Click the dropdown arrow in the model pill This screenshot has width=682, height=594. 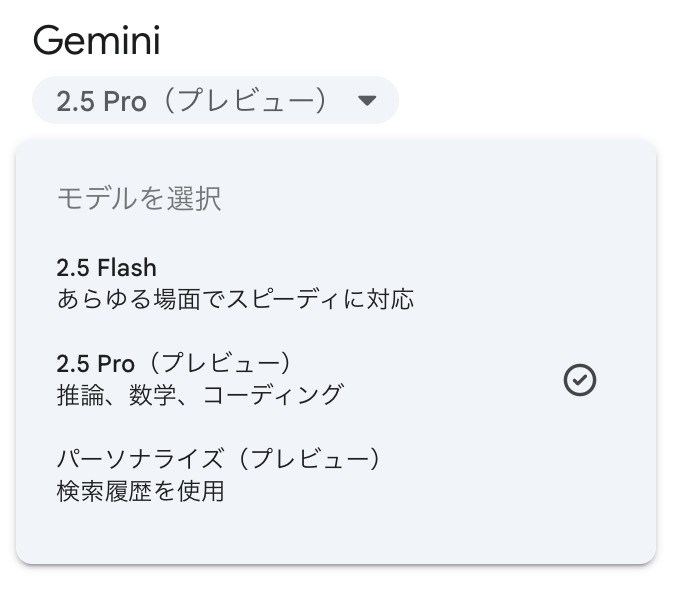tap(367, 100)
